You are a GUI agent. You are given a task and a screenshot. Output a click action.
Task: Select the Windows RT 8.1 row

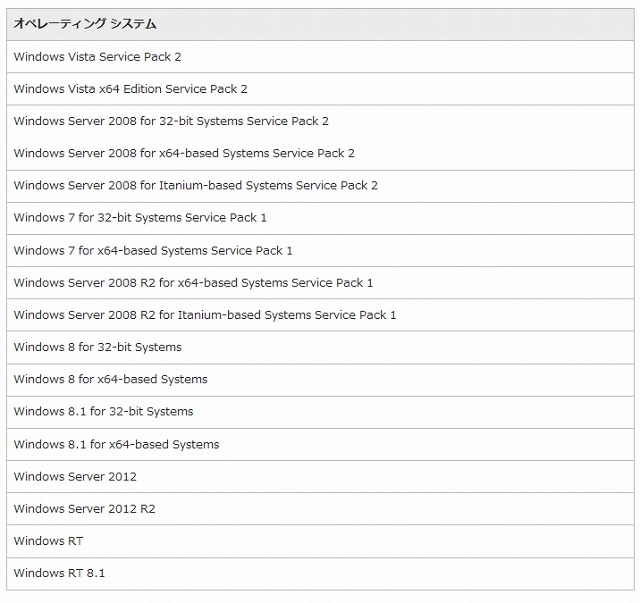[x=320, y=574]
